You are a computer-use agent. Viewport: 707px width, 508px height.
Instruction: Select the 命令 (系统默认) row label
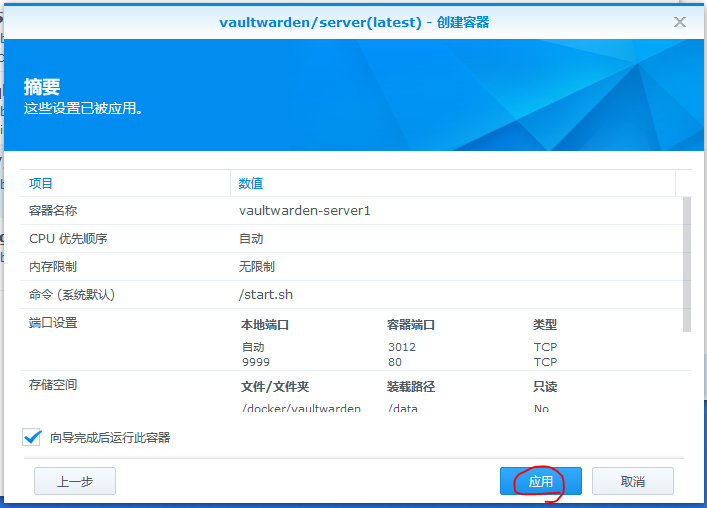click(72, 294)
